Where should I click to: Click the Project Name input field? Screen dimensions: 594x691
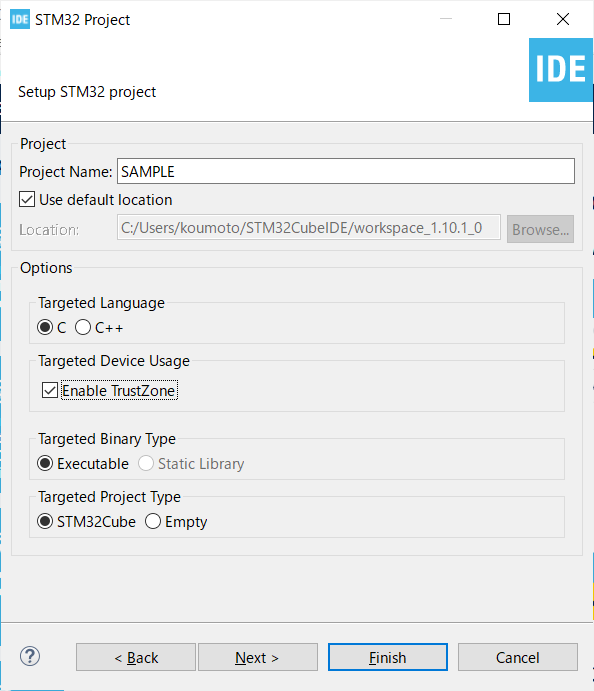pyautogui.click(x=346, y=171)
